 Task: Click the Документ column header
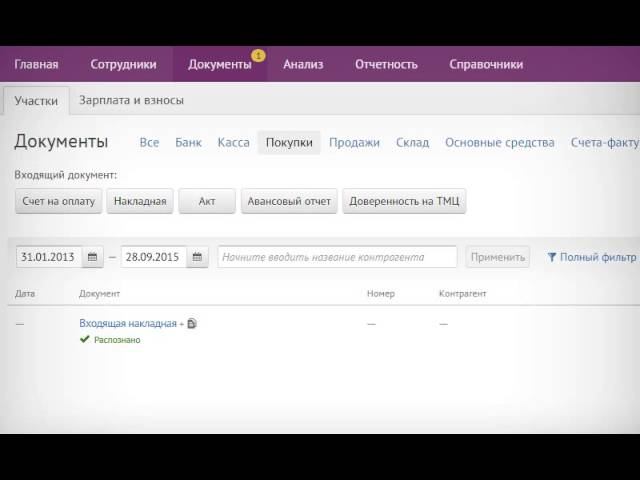tap(99, 293)
